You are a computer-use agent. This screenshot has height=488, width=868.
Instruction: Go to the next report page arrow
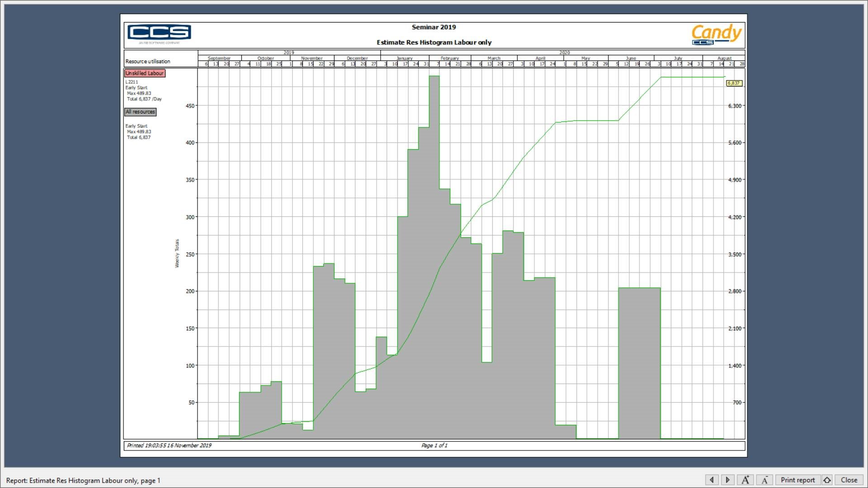pyautogui.click(x=727, y=480)
